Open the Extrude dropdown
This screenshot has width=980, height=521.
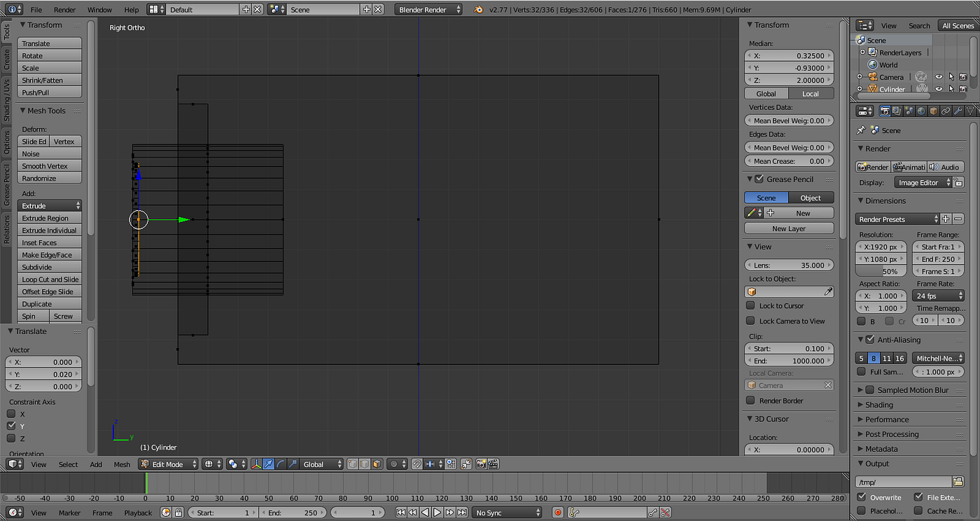49,206
